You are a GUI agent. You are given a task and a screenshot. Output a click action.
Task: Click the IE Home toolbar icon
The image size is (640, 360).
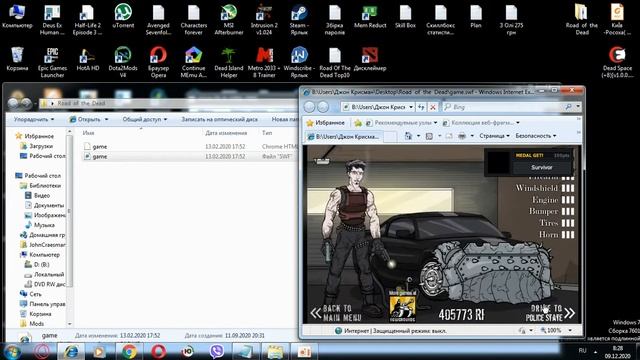click(x=408, y=136)
